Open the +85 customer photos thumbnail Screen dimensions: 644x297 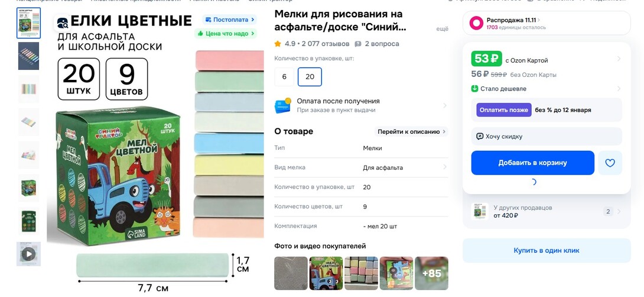tap(432, 273)
